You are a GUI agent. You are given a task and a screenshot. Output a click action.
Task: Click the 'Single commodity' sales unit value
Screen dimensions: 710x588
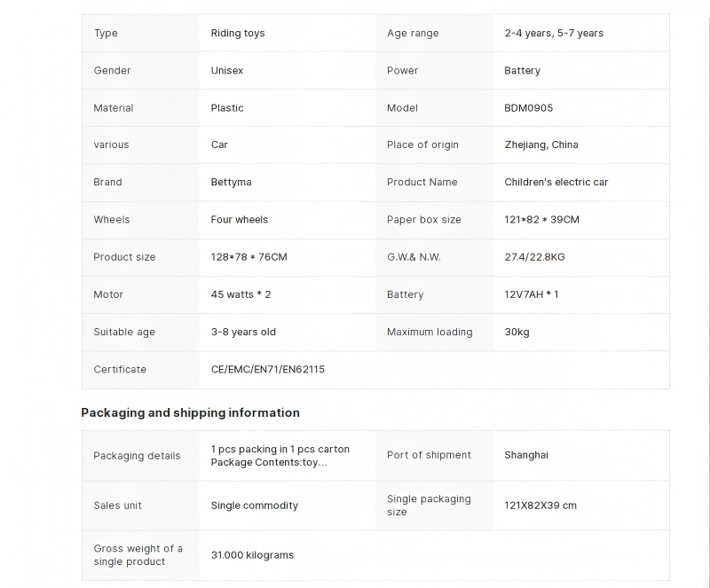pyautogui.click(x=255, y=506)
